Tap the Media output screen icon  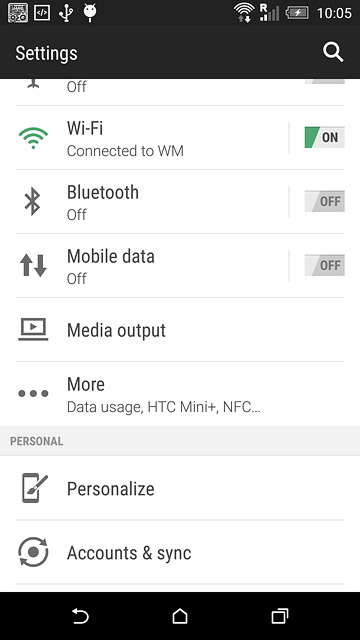(33, 329)
